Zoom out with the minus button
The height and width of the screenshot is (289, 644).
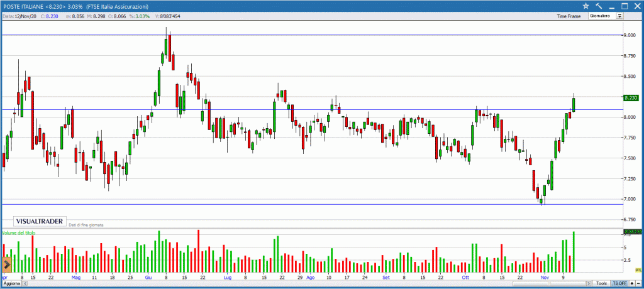638,284
